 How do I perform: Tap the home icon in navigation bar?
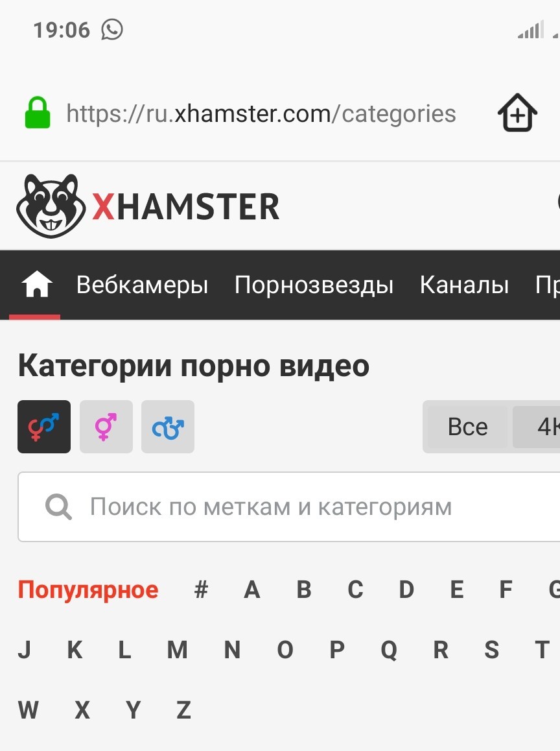(36, 284)
